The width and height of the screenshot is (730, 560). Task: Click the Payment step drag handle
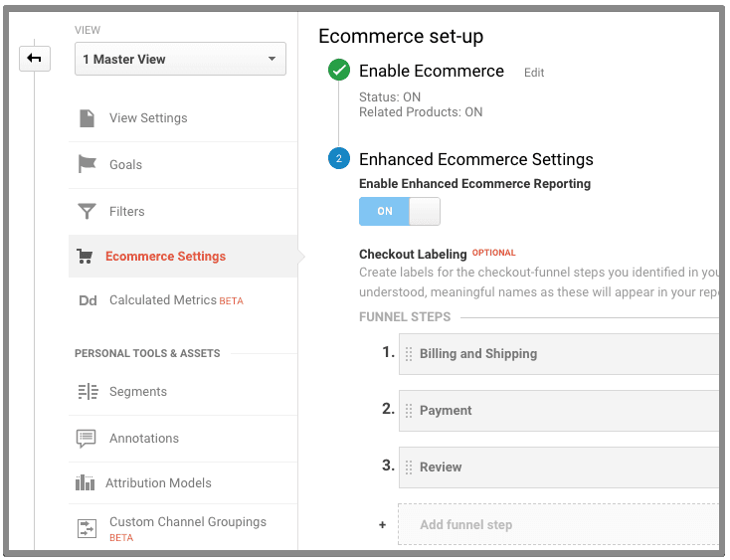(409, 411)
